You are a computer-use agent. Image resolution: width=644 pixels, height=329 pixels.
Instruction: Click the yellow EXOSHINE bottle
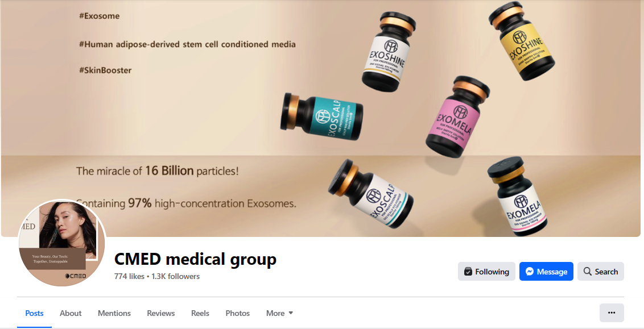pos(522,41)
